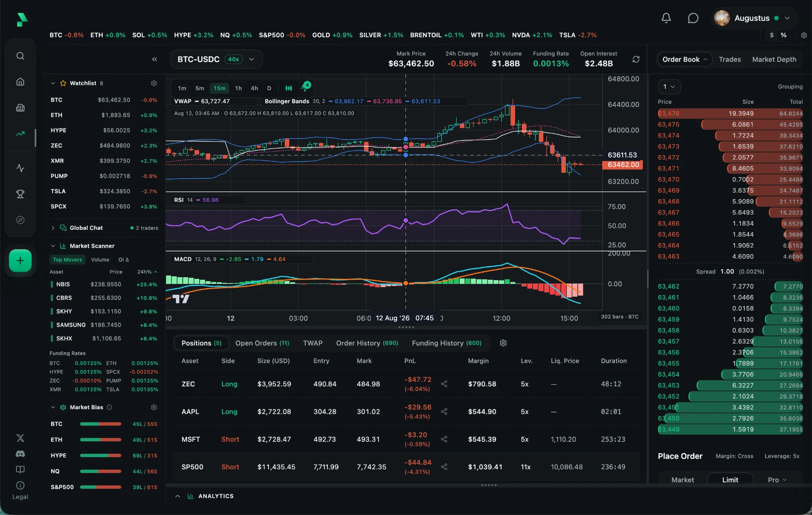Screen dimensions: 812x515
Task: Expand the Global Chat section
Action: click(53, 228)
